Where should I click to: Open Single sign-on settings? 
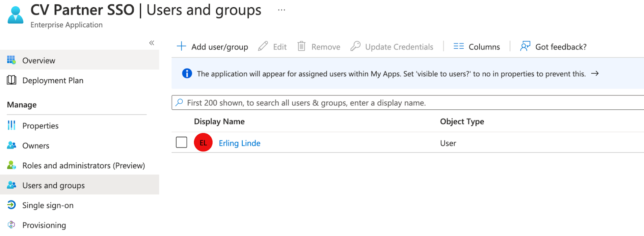[48, 205]
